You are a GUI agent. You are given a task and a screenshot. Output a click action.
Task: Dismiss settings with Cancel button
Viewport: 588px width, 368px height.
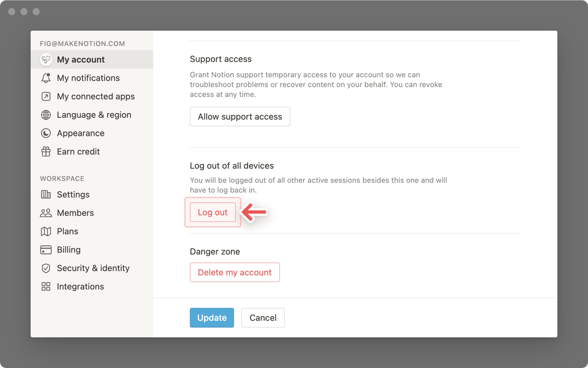tap(263, 318)
